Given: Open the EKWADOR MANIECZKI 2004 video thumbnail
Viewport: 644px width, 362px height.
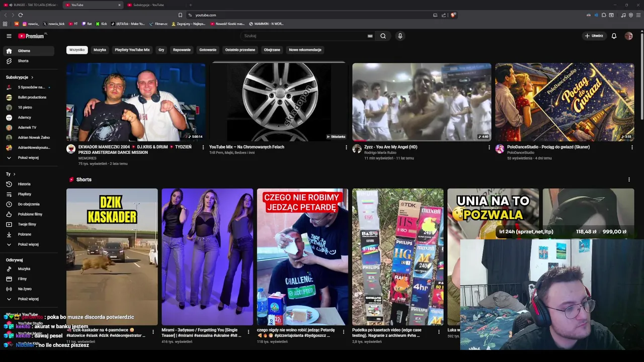Looking at the screenshot, I should [x=136, y=102].
